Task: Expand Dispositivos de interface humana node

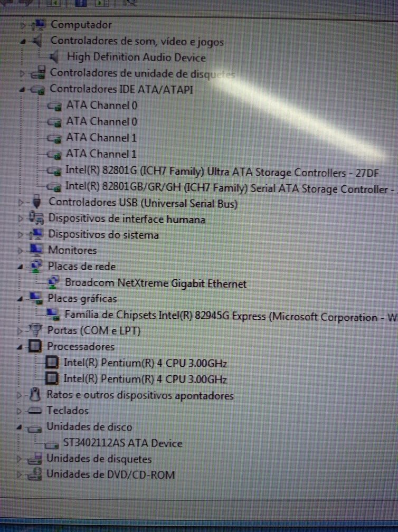Action: 21,218
